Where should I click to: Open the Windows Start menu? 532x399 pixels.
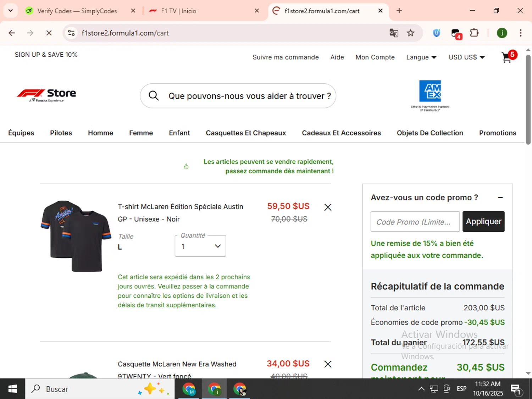(12, 389)
